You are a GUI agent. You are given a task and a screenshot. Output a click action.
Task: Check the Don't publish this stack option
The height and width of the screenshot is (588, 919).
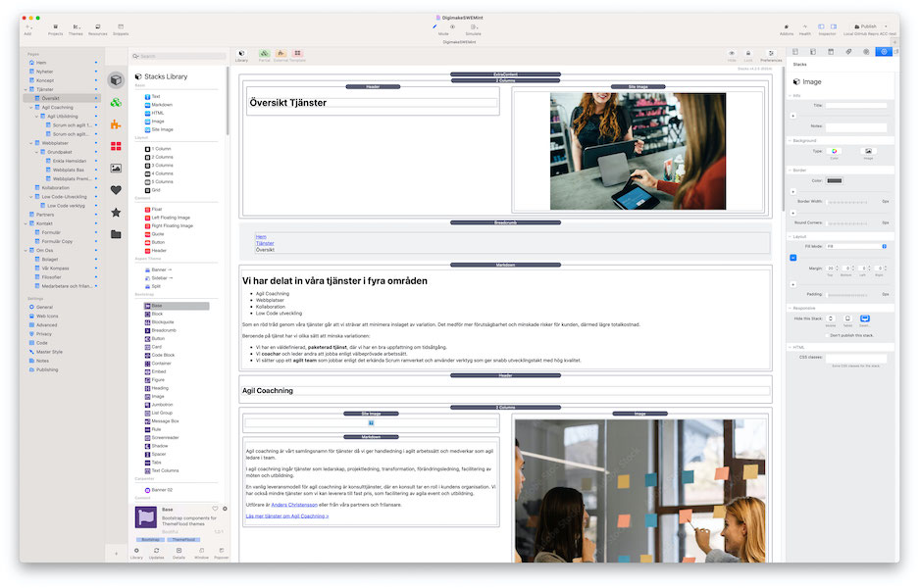click(x=829, y=335)
